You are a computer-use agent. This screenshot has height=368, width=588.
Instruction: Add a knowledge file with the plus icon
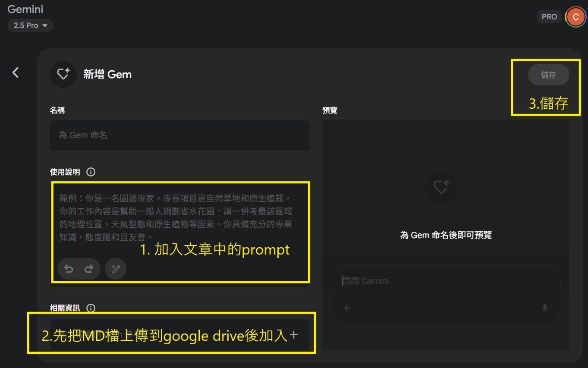point(294,335)
